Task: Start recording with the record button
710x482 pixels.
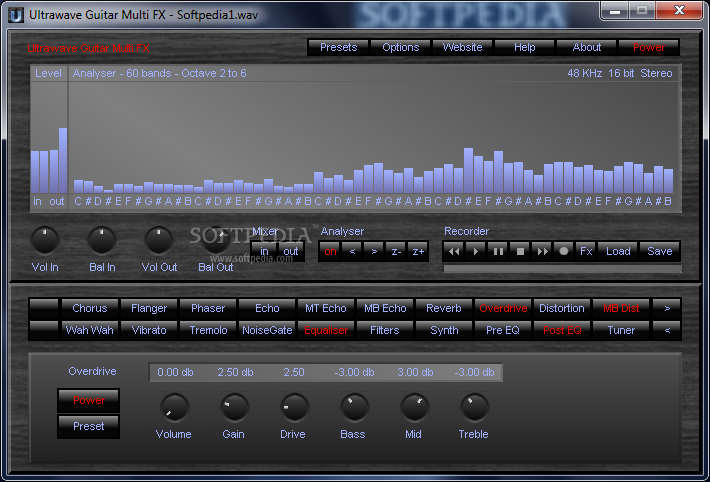Action: (564, 251)
